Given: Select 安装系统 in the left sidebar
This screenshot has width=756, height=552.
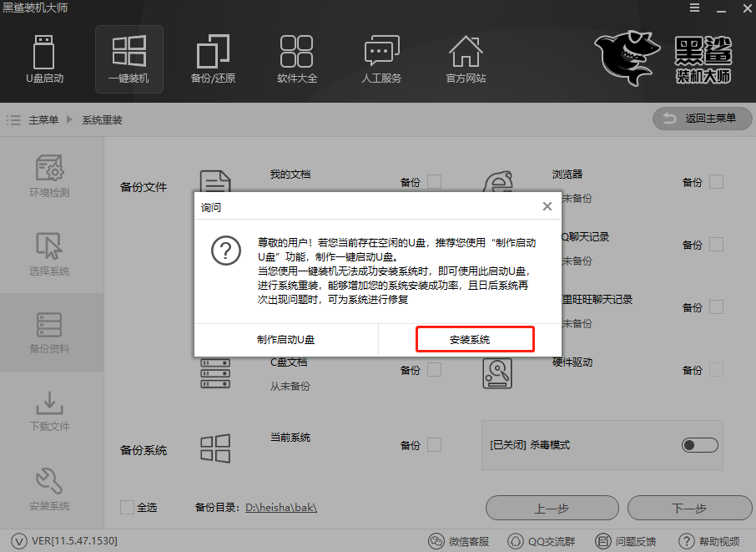Looking at the screenshot, I should pyautogui.click(x=52, y=487).
